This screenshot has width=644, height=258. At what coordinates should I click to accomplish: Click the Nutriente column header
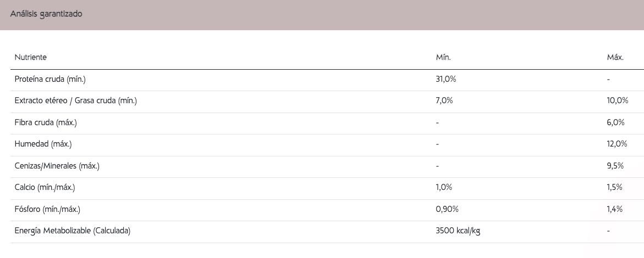click(x=30, y=58)
